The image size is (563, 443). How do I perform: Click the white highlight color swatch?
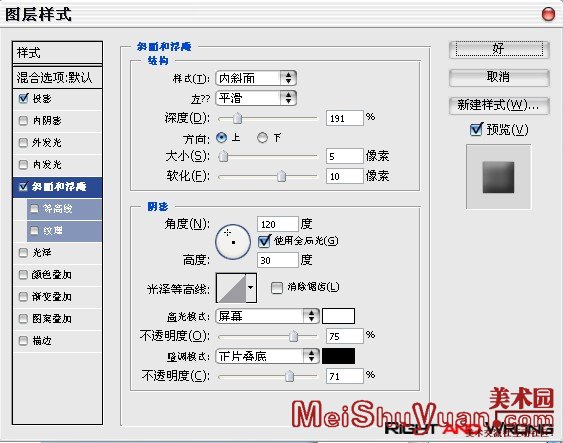338,316
